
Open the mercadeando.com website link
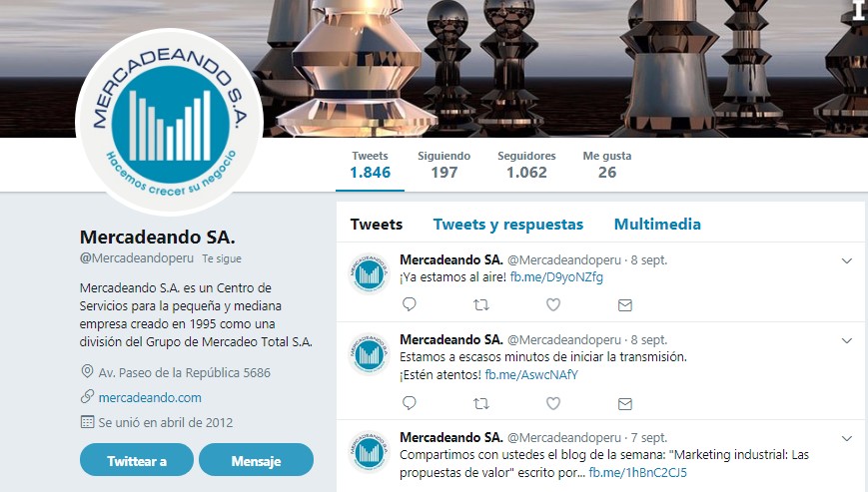(150, 397)
